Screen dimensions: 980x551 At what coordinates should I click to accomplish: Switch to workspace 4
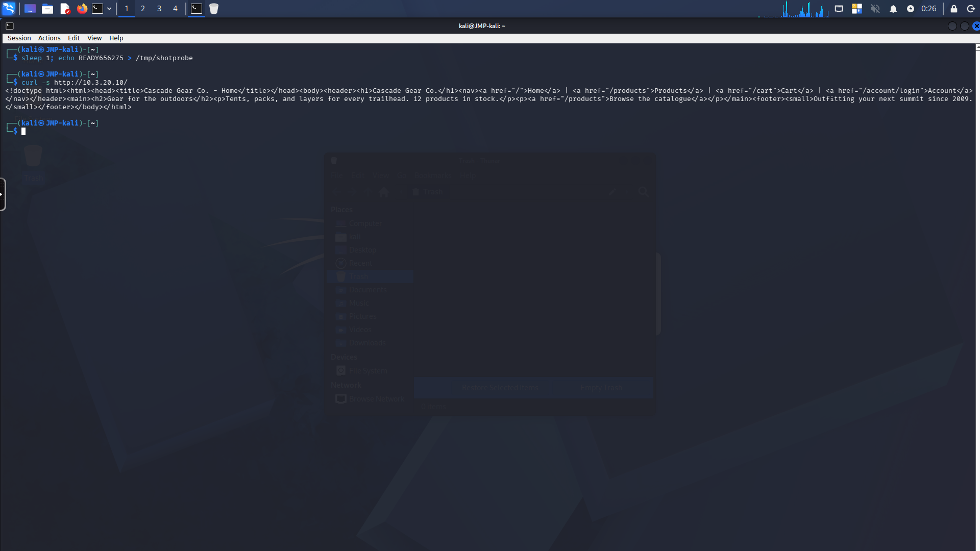pyautogui.click(x=175, y=9)
